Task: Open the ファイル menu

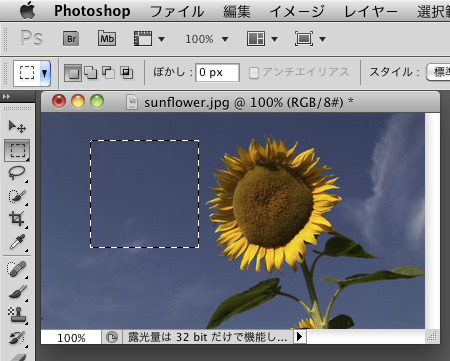Action: click(x=177, y=12)
